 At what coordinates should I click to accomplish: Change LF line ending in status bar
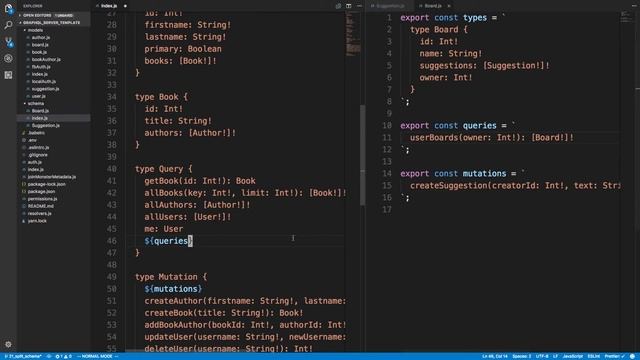tap(556, 356)
